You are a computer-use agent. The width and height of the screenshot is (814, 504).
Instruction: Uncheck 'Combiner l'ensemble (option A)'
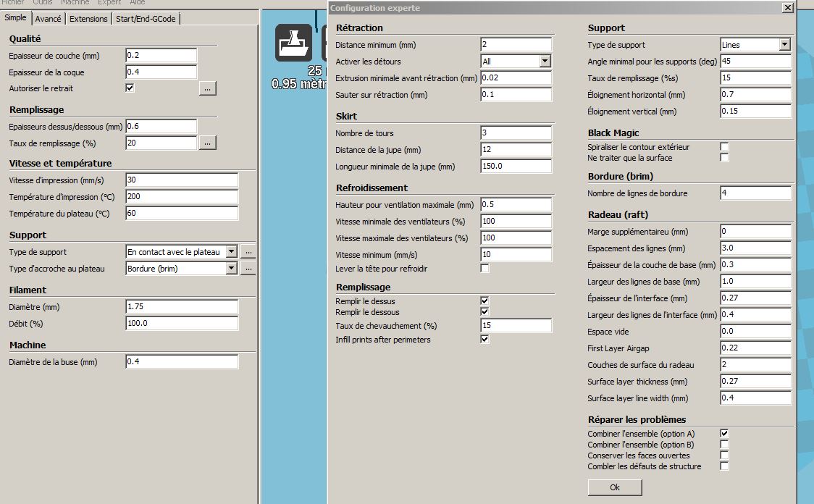click(x=725, y=434)
